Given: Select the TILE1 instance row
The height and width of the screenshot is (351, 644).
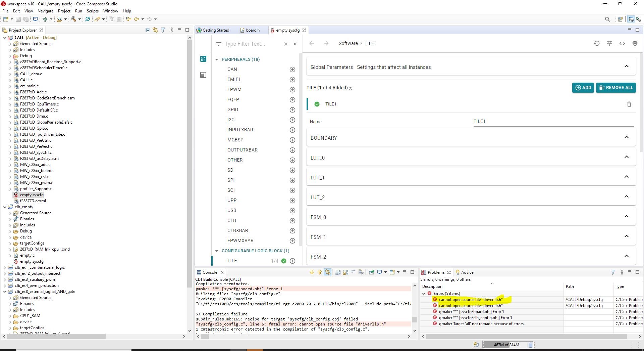Looking at the screenshot, I should pos(471,104).
